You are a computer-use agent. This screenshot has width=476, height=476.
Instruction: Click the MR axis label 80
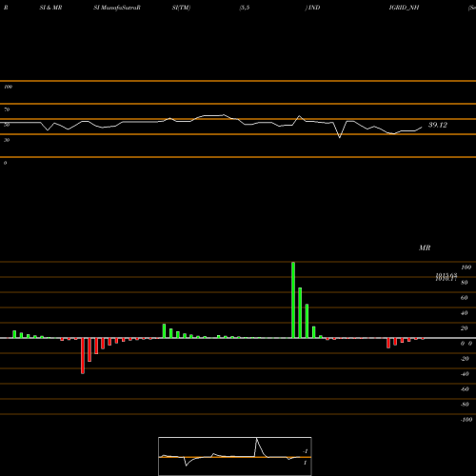click(x=465, y=283)
